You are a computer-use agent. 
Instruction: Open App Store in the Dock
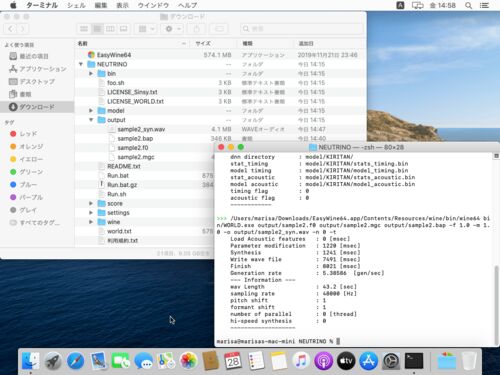[368, 361]
